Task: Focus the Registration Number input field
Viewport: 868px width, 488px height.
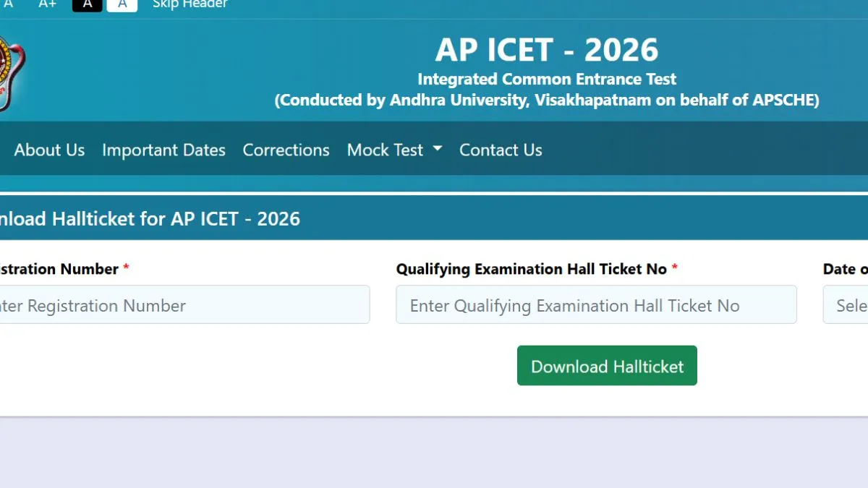Action: pos(181,305)
